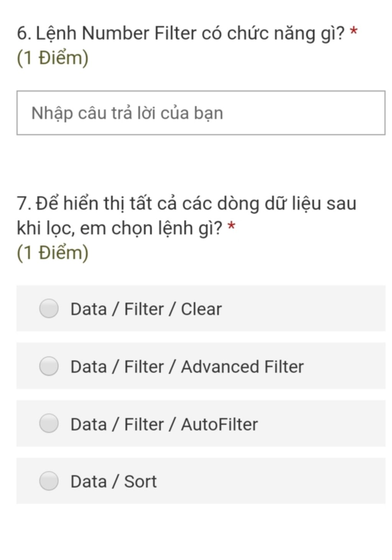392x560 pixels.
Task: Click "(1 Điểm)" under question 7
Action: click(x=53, y=253)
